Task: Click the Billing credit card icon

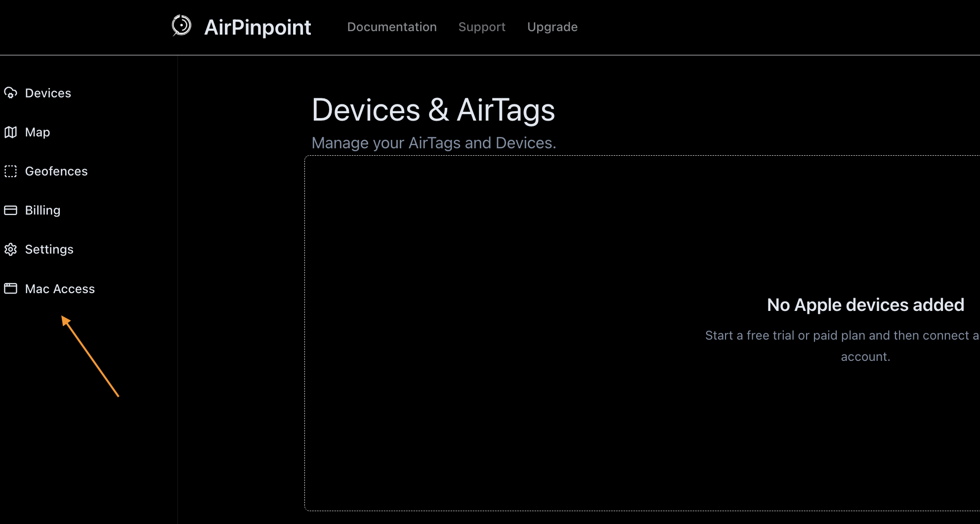Action: coord(10,210)
